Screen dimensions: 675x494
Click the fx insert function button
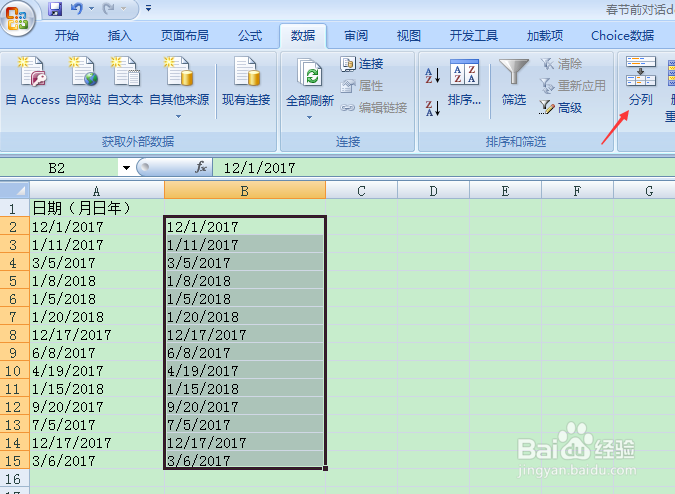pos(201,167)
